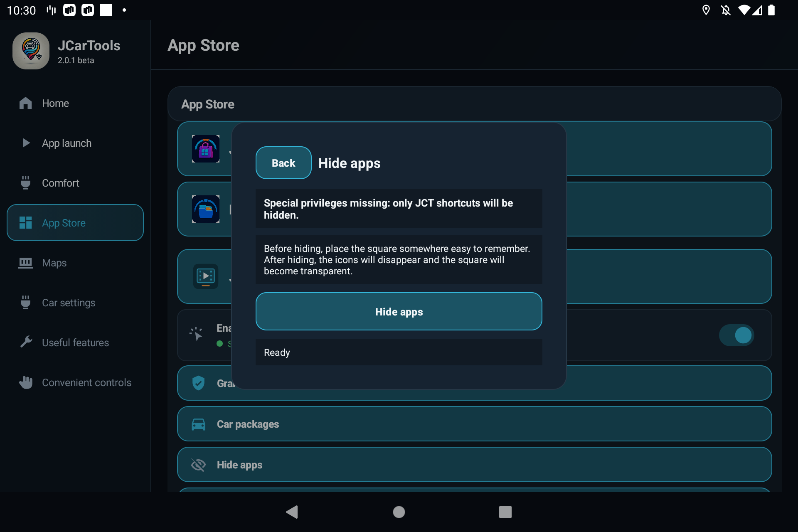Open Car settings in sidebar

point(75,303)
